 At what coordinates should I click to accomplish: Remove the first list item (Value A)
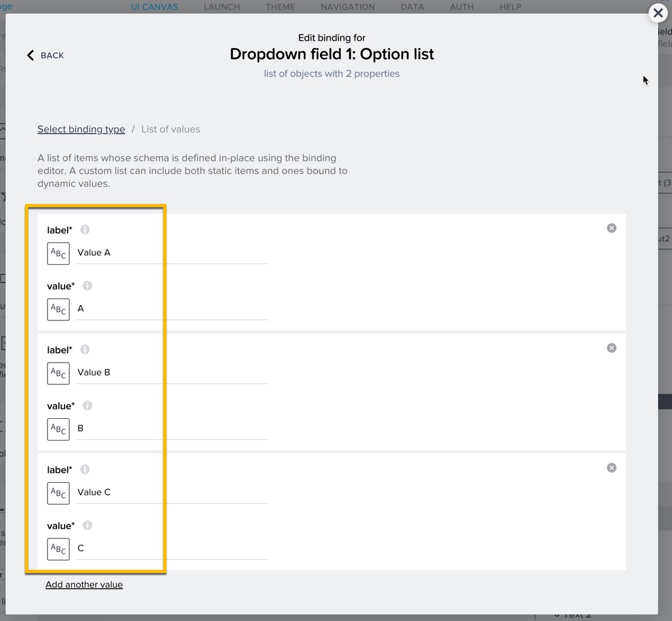611,228
